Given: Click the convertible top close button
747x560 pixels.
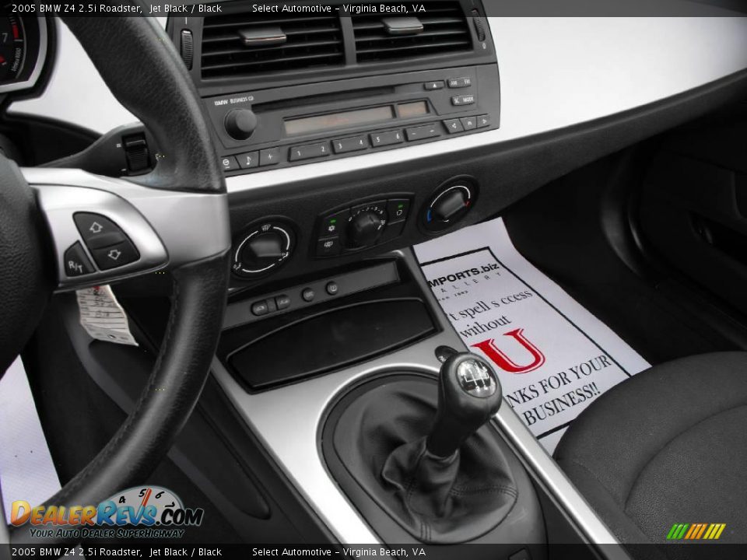Looking at the screenshot, I should click(x=282, y=303).
